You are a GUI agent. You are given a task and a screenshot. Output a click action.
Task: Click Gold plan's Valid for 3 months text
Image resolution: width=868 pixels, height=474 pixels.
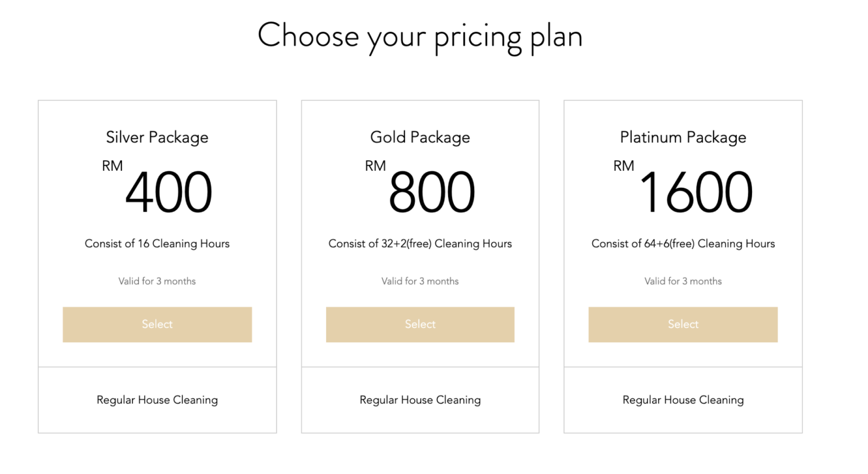tap(420, 281)
